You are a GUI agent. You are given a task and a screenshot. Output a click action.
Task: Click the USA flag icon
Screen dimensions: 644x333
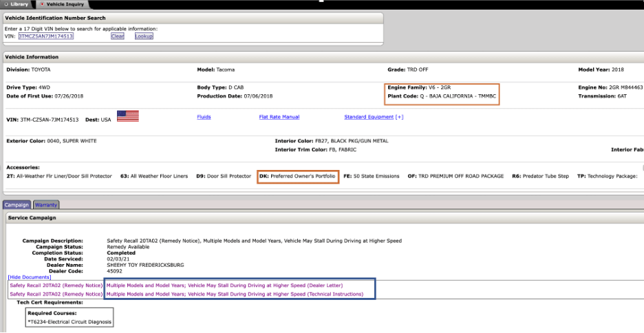[128, 116]
